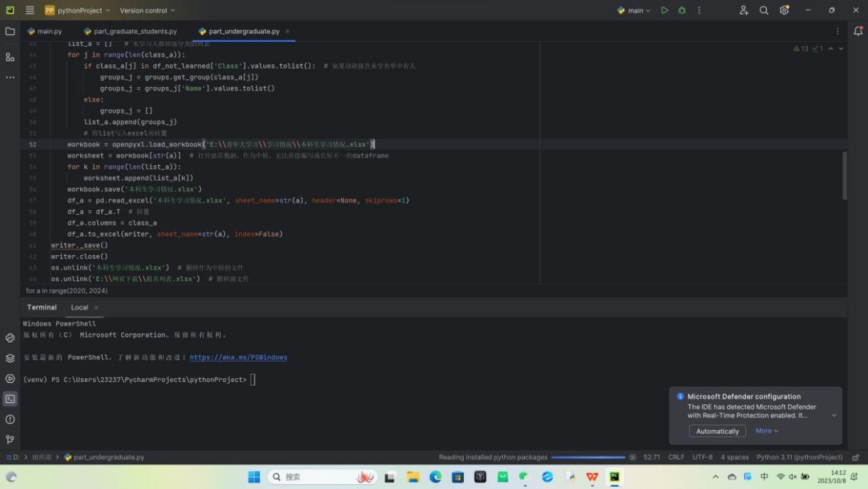This screenshot has height=489, width=868.
Task: Run the main configuration with the green play icon
Action: point(664,11)
